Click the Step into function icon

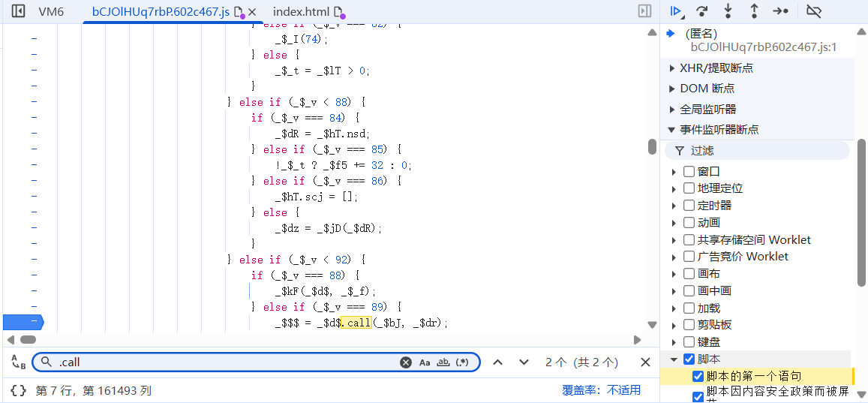click(x=728, y=11)
